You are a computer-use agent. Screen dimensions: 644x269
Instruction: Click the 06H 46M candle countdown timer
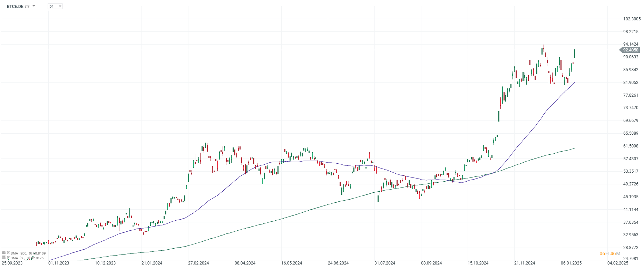(610, 254)
